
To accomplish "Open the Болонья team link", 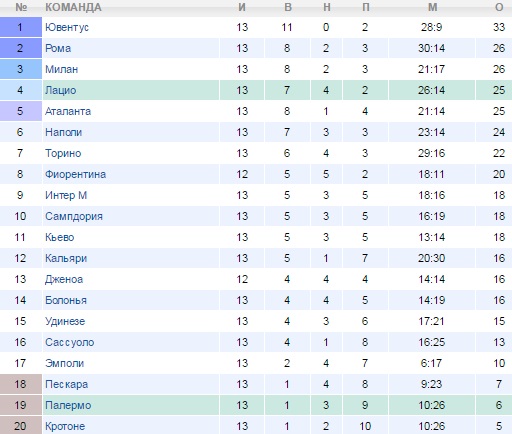I will tap(66, 300).
